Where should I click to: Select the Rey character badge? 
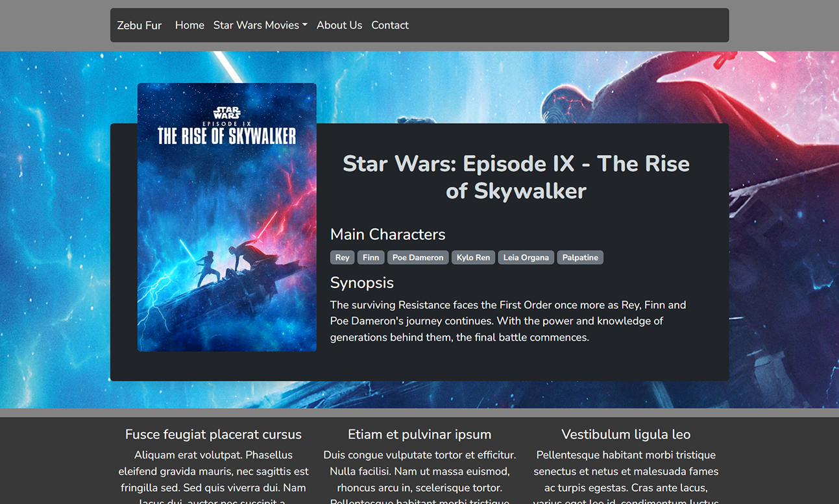coord(342,258)
